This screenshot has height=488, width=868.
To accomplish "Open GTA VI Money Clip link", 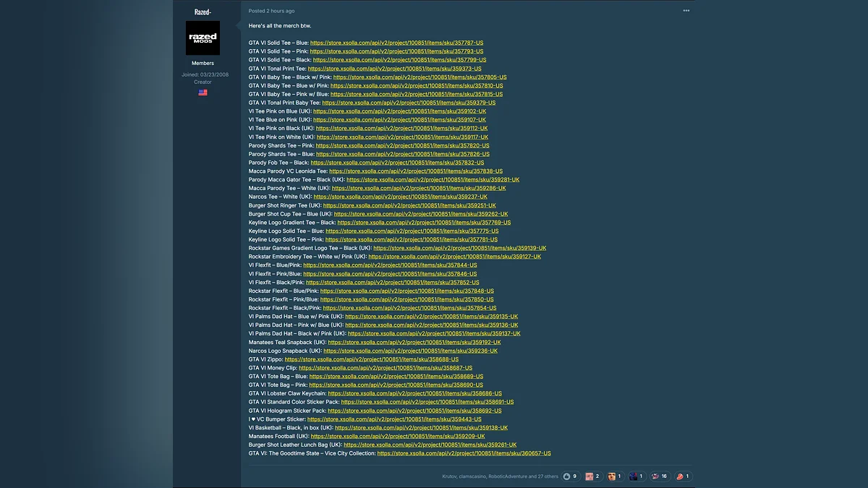I will (x=386, y=368).
